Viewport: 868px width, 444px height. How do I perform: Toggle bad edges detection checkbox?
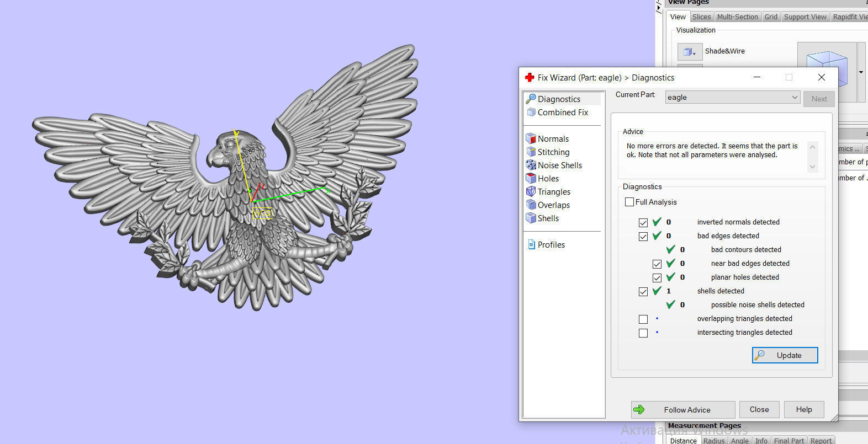click(643, 236)
